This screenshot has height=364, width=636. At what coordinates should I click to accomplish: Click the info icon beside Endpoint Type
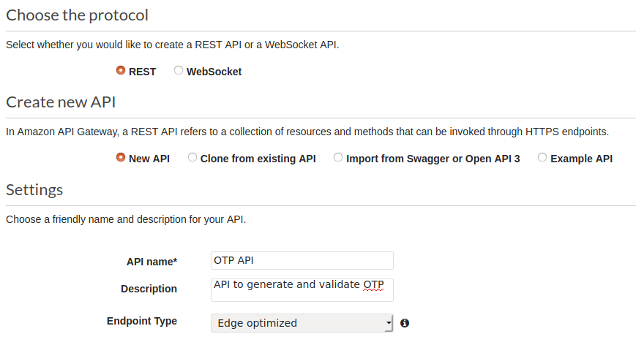pos(405,323)
